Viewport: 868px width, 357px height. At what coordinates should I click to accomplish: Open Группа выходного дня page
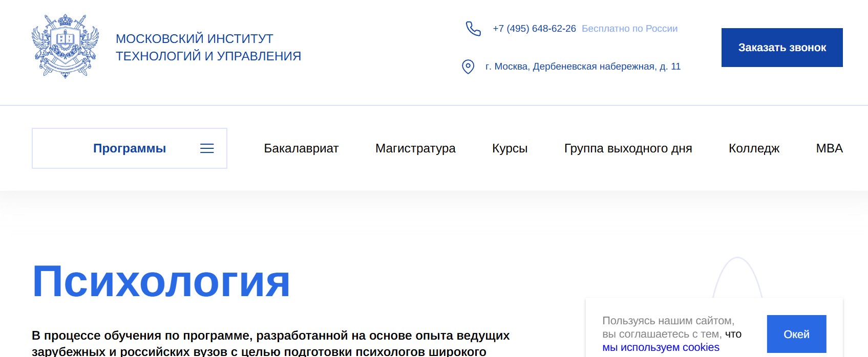628,148
